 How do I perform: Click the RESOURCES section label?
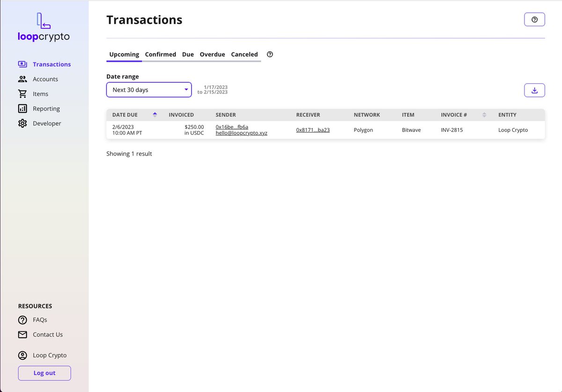35,306
